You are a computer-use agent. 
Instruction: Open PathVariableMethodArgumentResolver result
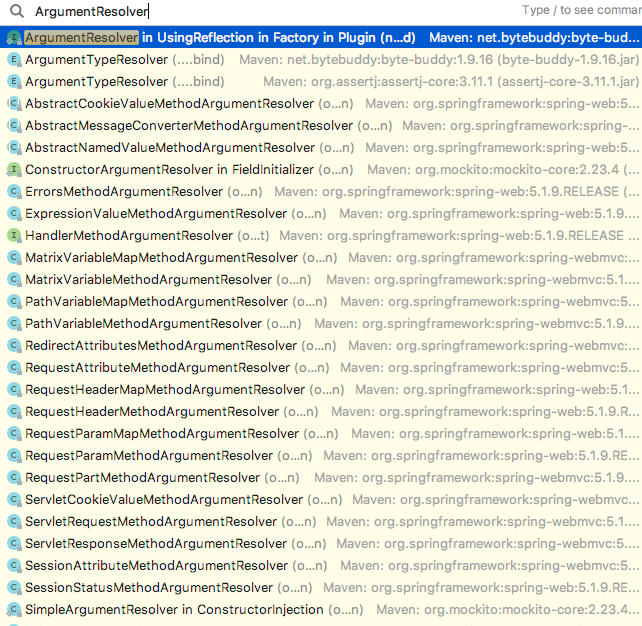(x=321, y=323)
